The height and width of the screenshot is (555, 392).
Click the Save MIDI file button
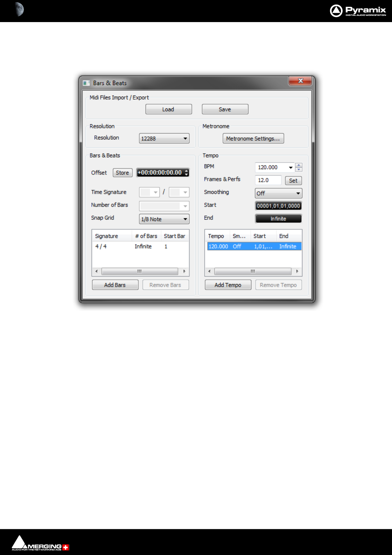(225, 109)
